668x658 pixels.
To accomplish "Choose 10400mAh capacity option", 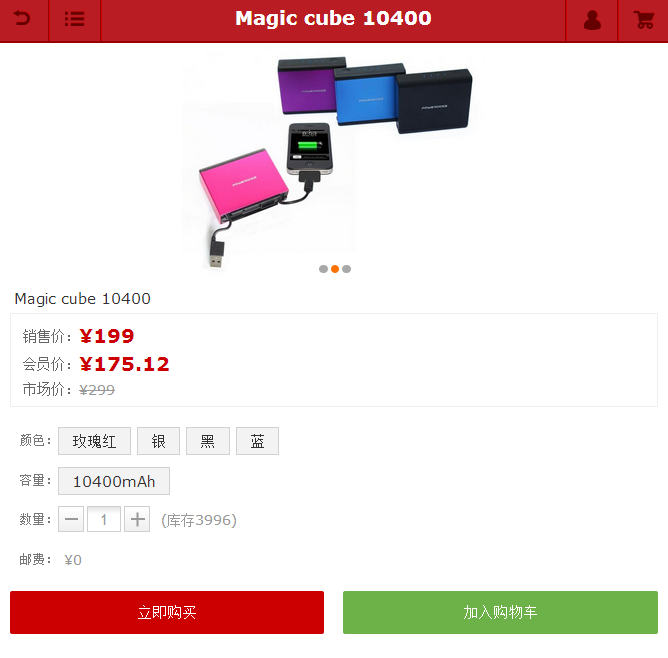I will click(x=114, y=481).
